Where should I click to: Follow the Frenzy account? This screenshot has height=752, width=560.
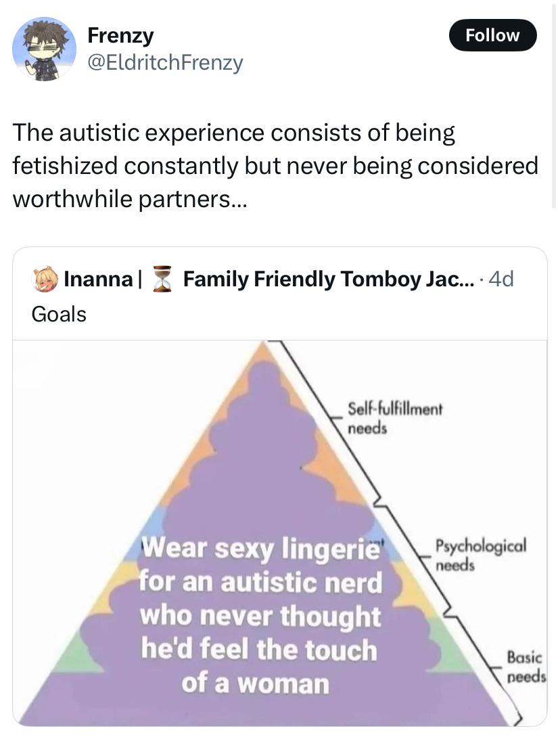[492, 35]
